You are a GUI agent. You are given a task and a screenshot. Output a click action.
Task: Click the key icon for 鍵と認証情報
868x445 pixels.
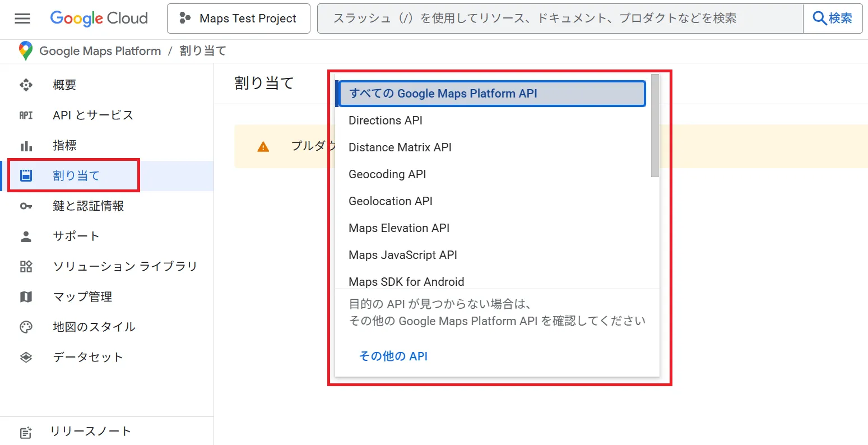click(26, 206)
